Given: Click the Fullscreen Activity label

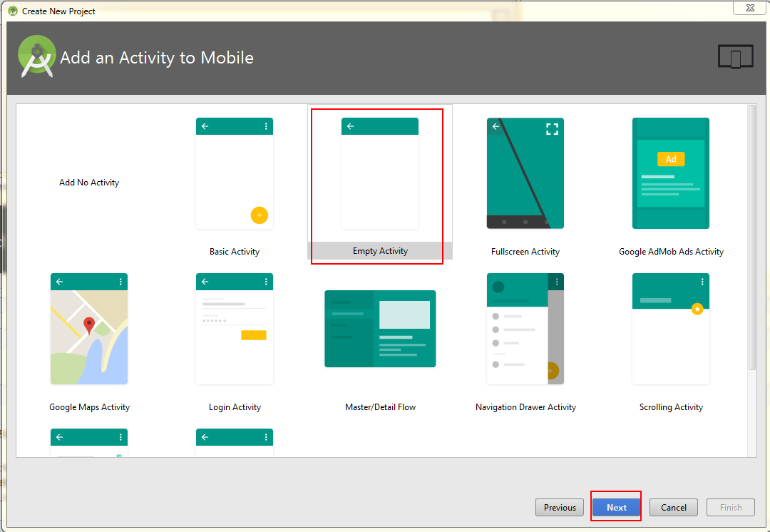Looking at the screenshot, I should coord(525,252).
